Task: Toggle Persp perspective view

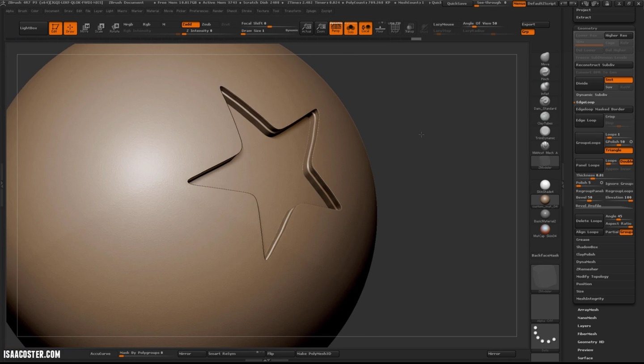Action: point(336,28)
